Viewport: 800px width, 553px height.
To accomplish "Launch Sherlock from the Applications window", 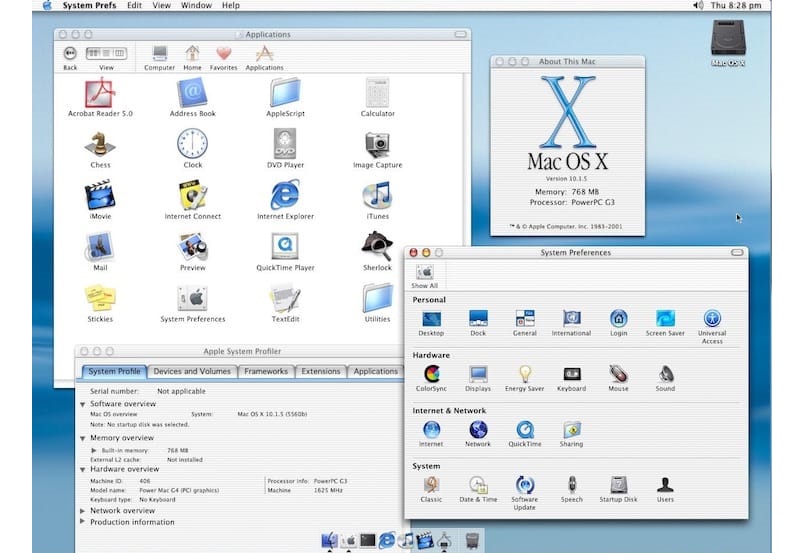I will (377, 246).
